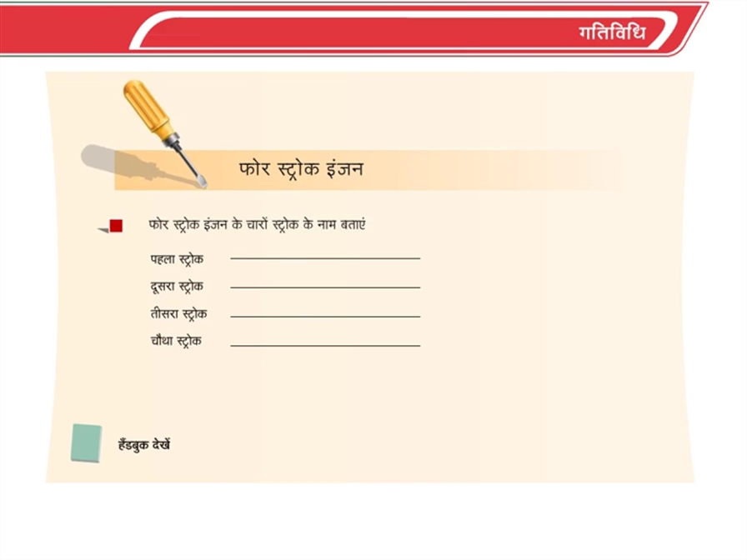Click the तीसरा स्ट्रोक answer line
Viewport: 747px width, 560px height.
point(325,316)
